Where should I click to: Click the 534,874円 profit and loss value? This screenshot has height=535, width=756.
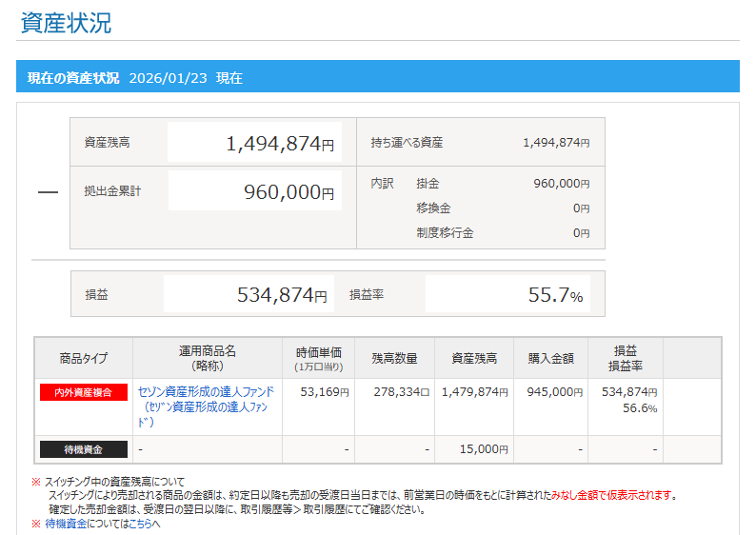pos(281,295)
